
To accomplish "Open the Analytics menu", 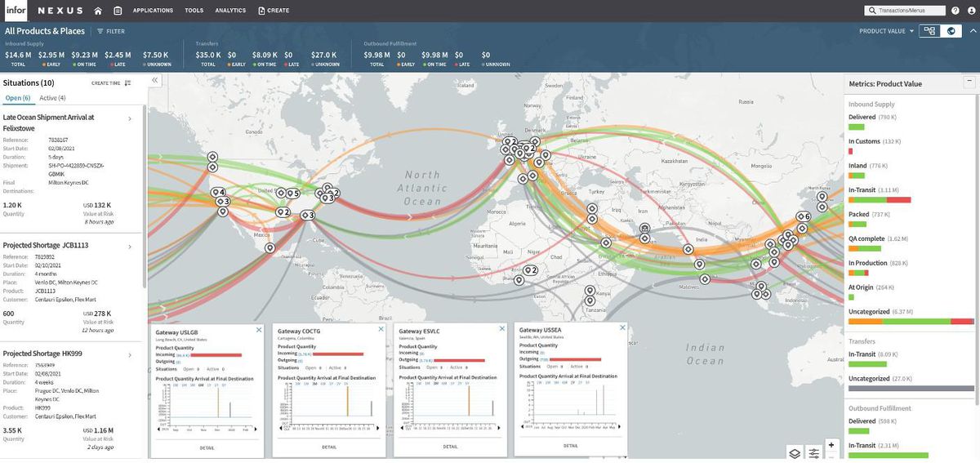I will coord(230,11).
